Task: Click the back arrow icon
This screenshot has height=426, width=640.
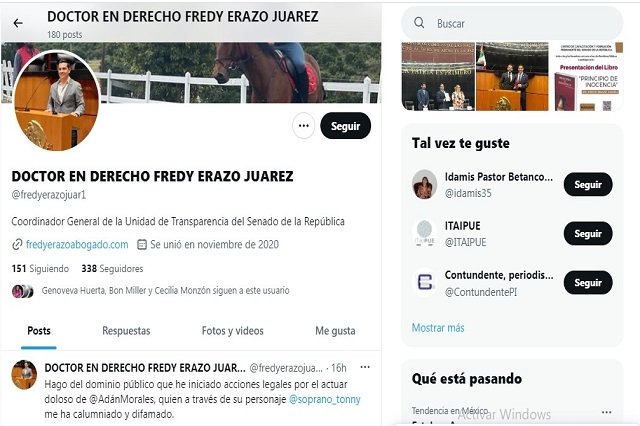Action: click(18, 24)
